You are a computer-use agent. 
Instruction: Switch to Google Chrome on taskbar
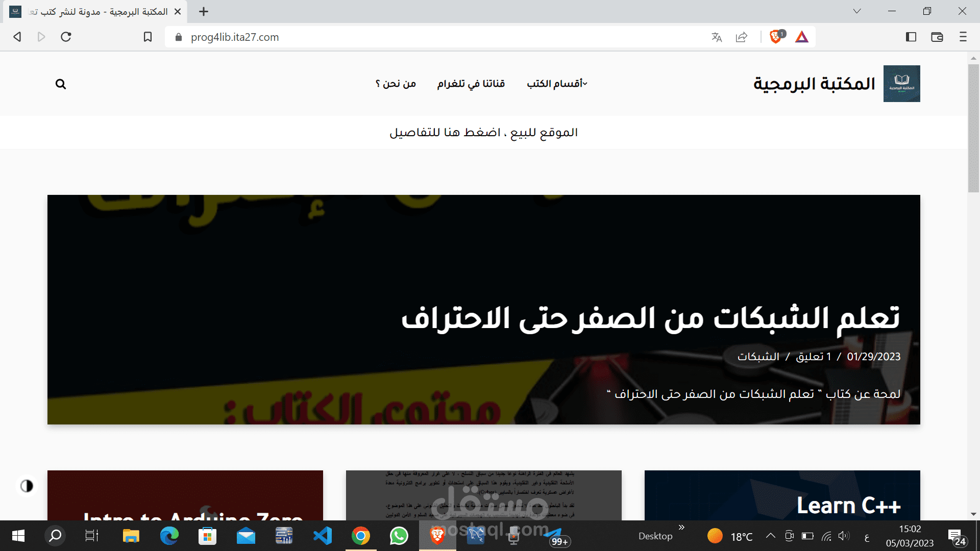(x=361, y=536)
